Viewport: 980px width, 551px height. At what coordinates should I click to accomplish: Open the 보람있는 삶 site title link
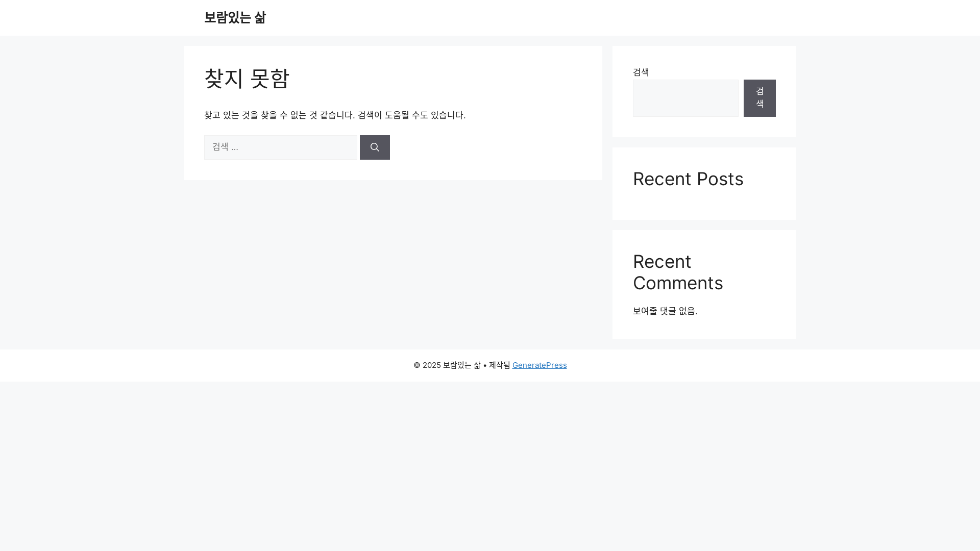[235, 18]
